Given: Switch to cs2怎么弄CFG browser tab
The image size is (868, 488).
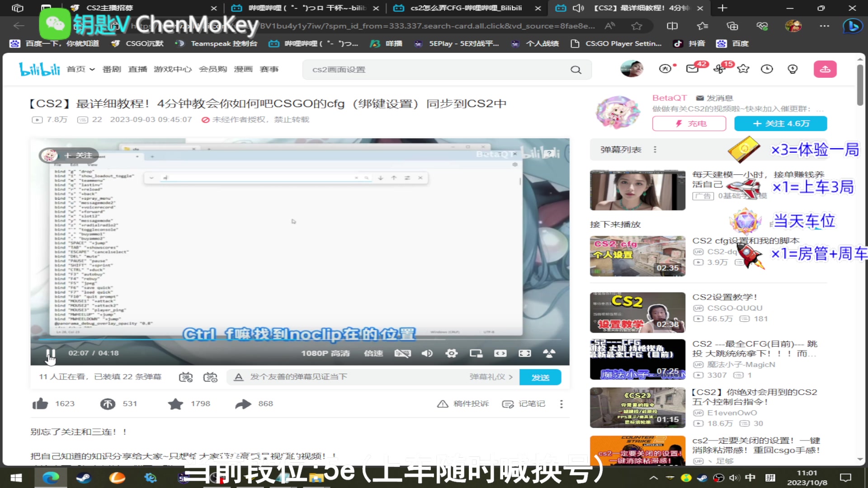Looking at the screenshot, I should coord(466,8).
